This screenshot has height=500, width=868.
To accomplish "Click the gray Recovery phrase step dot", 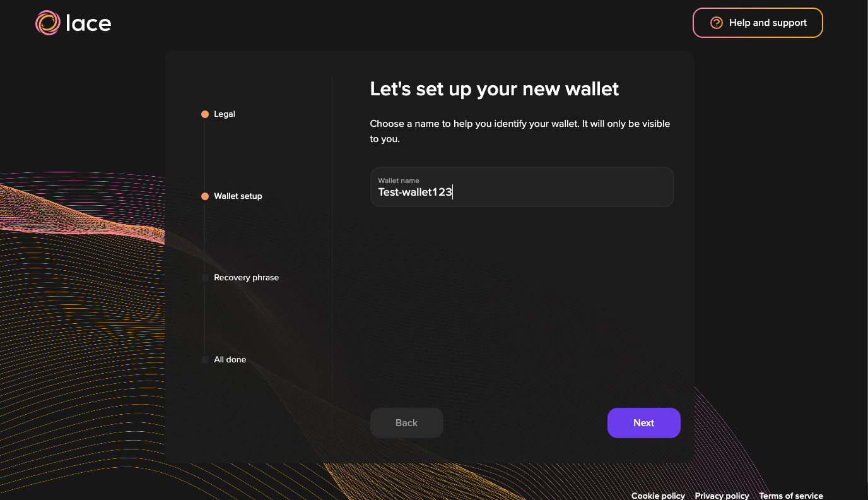I will click(x=205, y=277).
